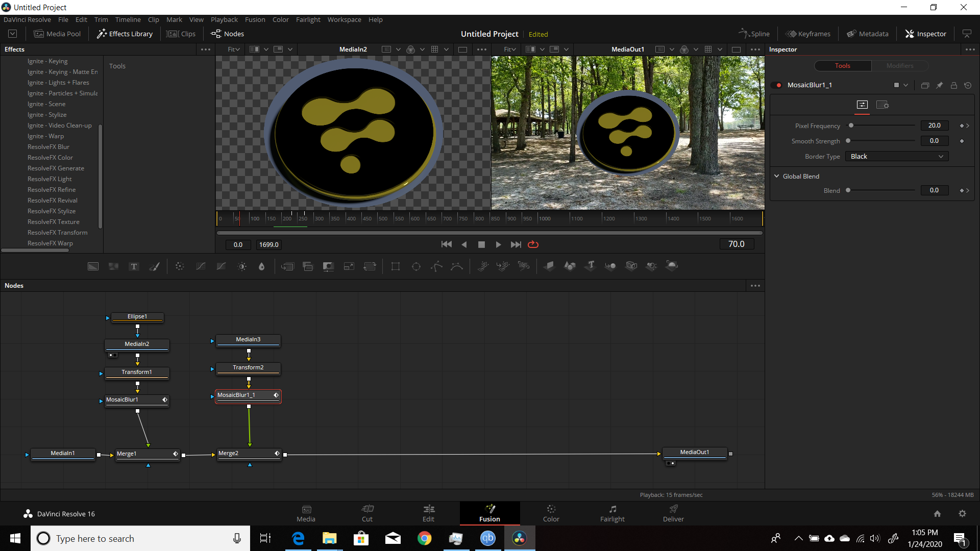The width and height of the screenshot is (980, 551).
Task: Add a Text+ node from toolbar
Action: pos(134,266)
